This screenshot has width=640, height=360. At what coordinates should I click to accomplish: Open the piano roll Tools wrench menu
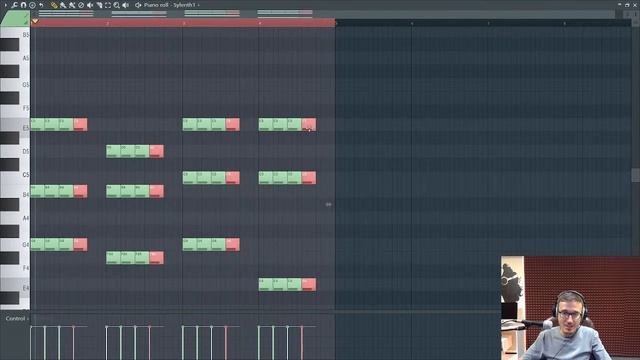coord(14,5)
